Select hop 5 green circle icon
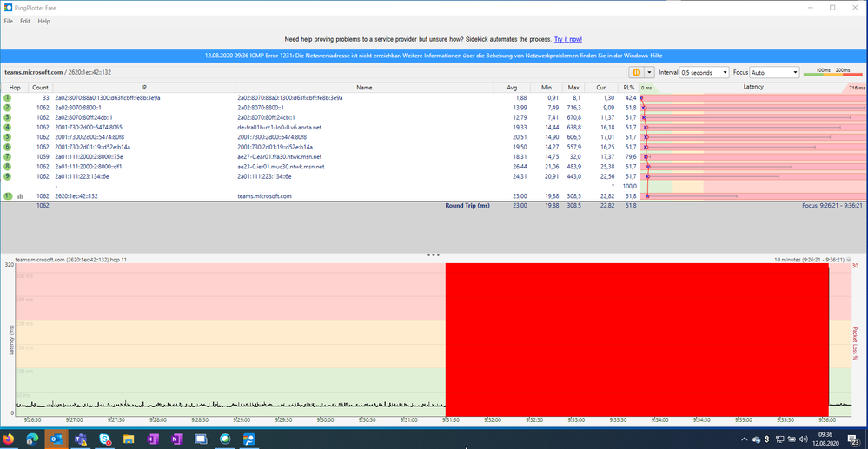The width and height of the screenshot is (868, 449). tap(7, 136)
